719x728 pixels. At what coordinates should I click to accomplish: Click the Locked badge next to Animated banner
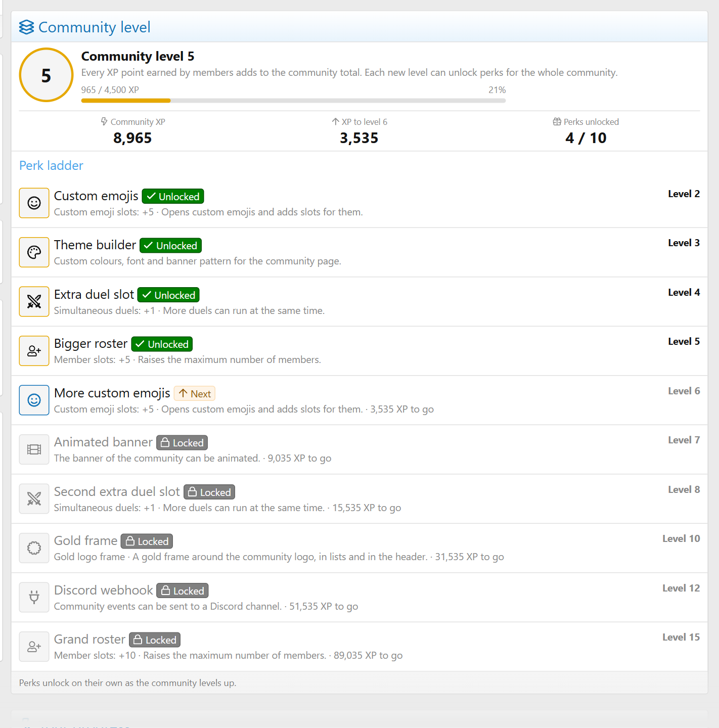[182, 443]
